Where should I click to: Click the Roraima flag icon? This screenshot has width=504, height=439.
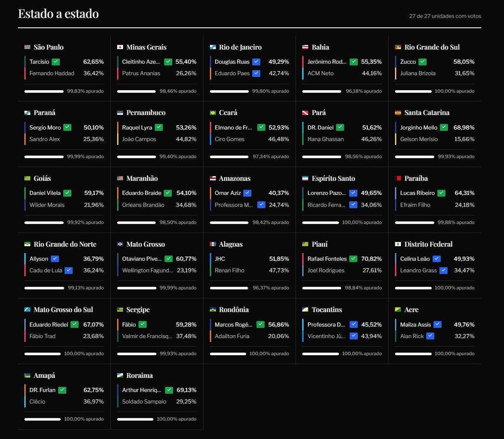(x=120, y=375)
